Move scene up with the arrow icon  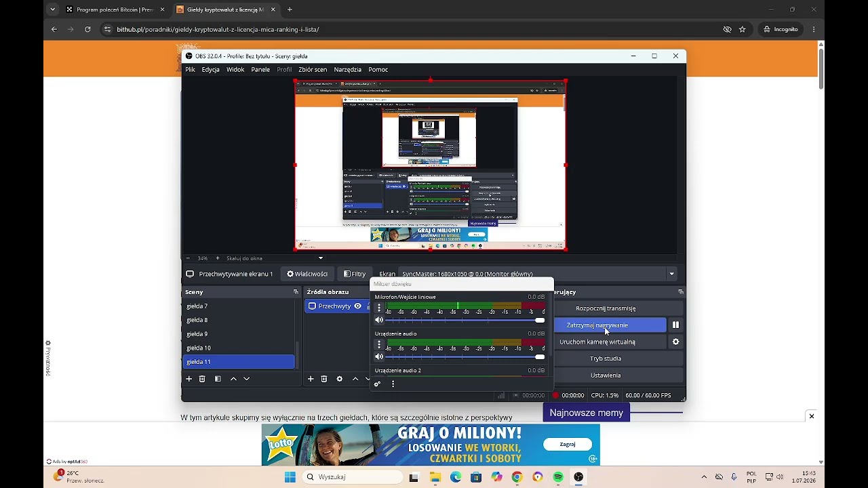(233, 379)
